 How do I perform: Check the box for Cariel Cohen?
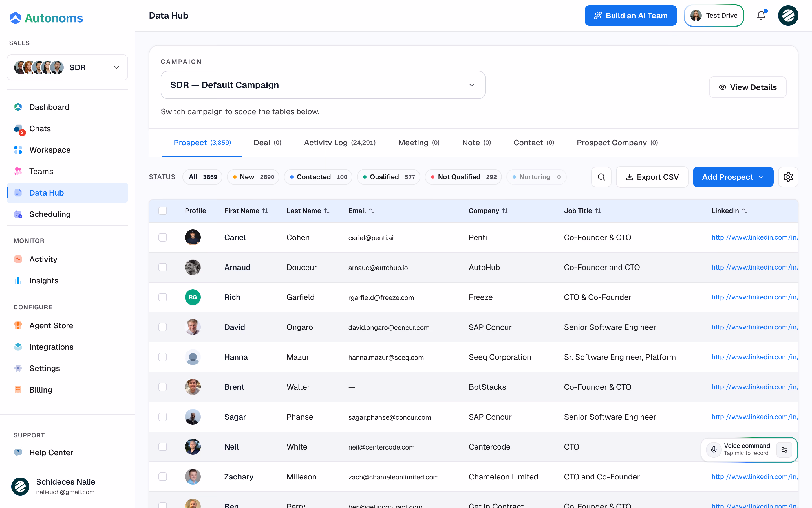point(163,237)
